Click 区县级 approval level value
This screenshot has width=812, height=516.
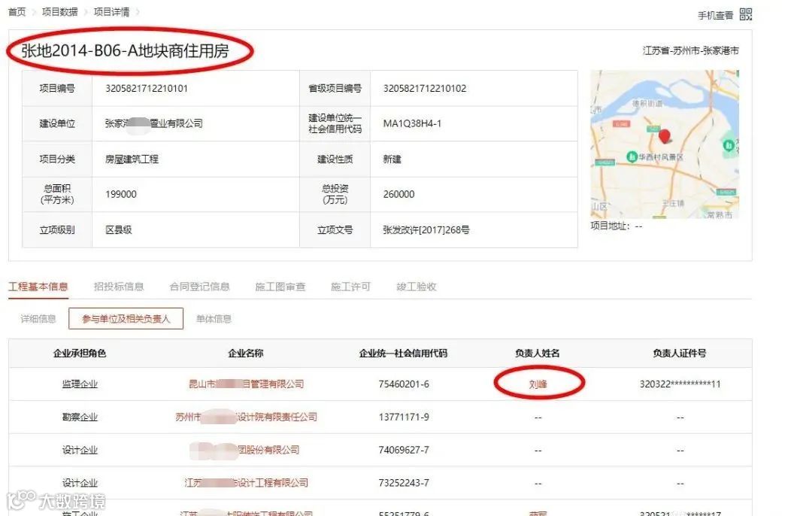(119, 230)
